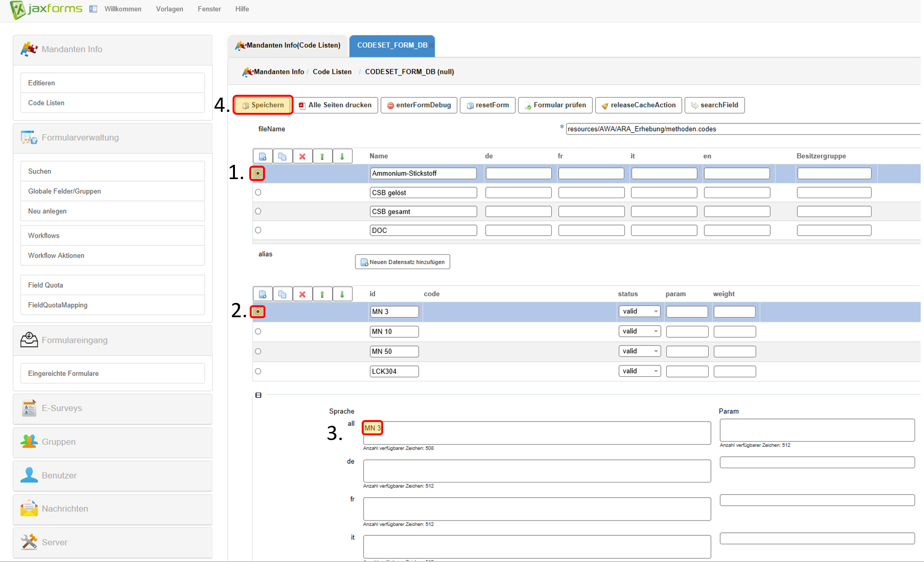Select the MN 50 row radio button
This screenshot has width=924, height=562.
(258, 351)
